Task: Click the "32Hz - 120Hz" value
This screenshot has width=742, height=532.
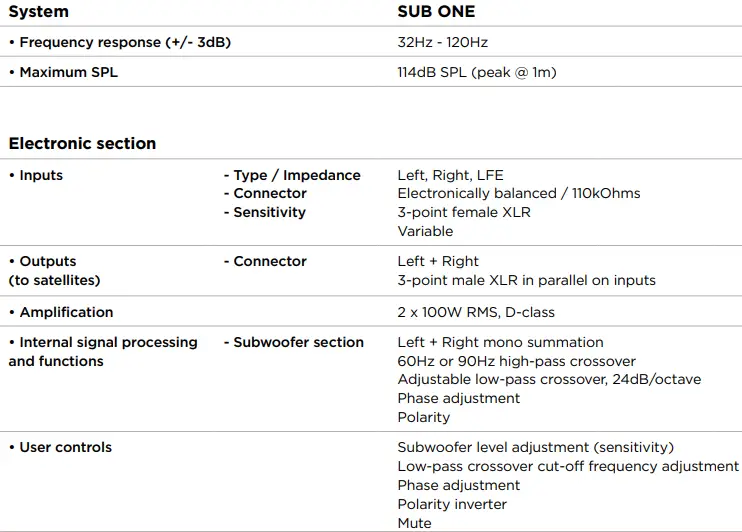Action: click(442, 43)
